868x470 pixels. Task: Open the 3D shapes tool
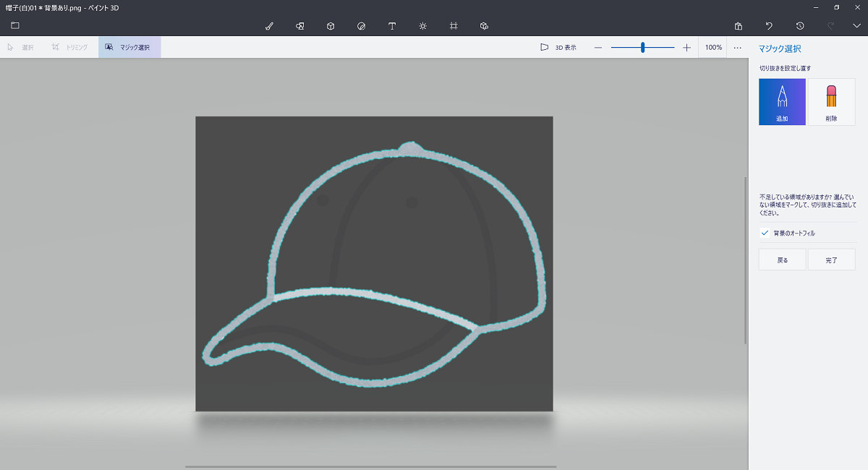point(331,26)
